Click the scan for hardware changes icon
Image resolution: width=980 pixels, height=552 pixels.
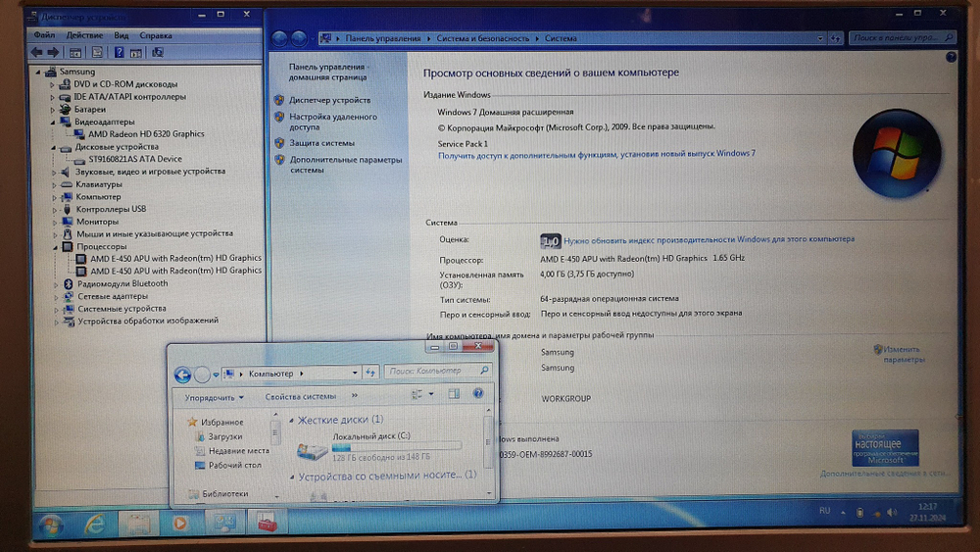(158, 52)
